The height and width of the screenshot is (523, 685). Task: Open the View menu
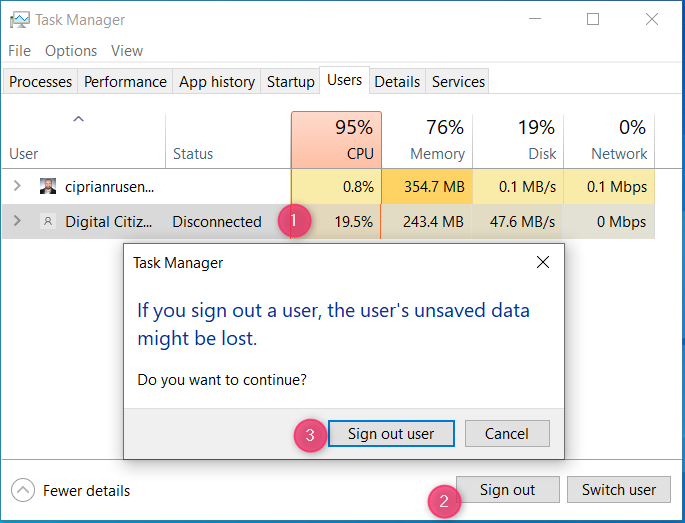(x=127, y=51)
